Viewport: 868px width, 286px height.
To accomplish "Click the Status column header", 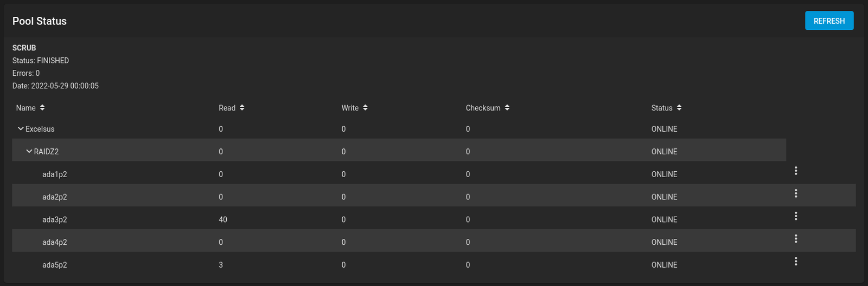I will tap(662, 108).
